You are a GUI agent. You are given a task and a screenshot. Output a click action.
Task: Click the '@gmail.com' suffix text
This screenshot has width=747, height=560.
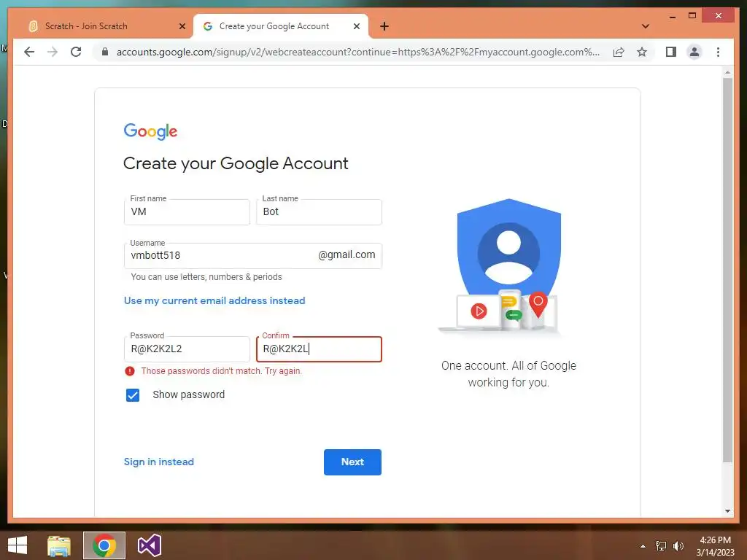point(347,254)
